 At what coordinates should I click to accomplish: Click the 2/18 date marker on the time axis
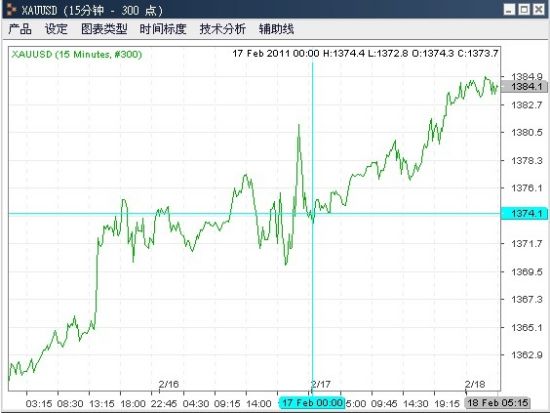coord(475,384)
